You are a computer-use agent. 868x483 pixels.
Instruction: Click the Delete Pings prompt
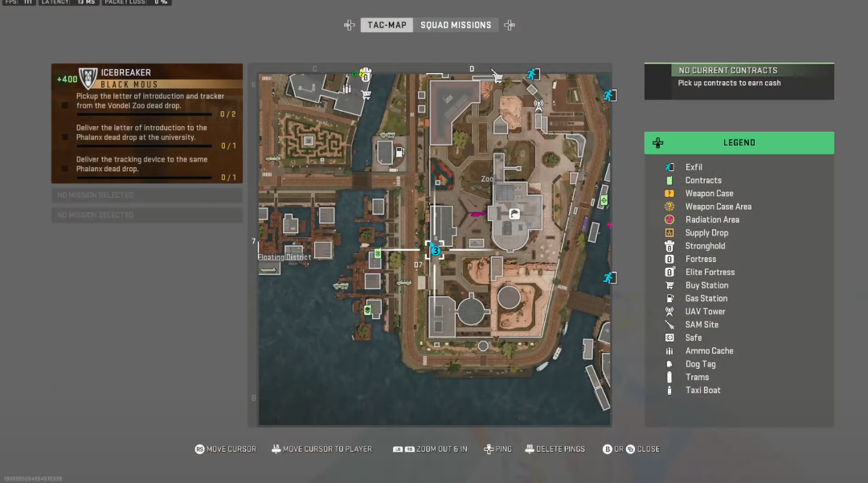[x=555, y=449]
